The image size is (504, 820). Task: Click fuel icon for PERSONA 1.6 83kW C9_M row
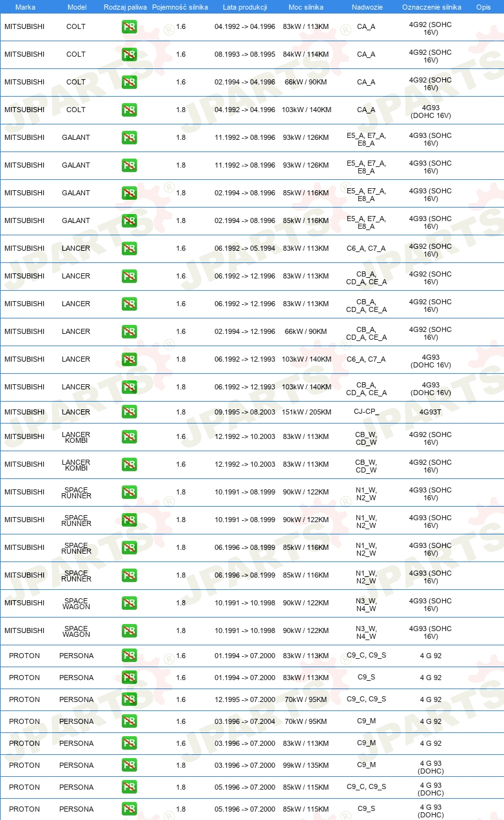coord(129,743)
